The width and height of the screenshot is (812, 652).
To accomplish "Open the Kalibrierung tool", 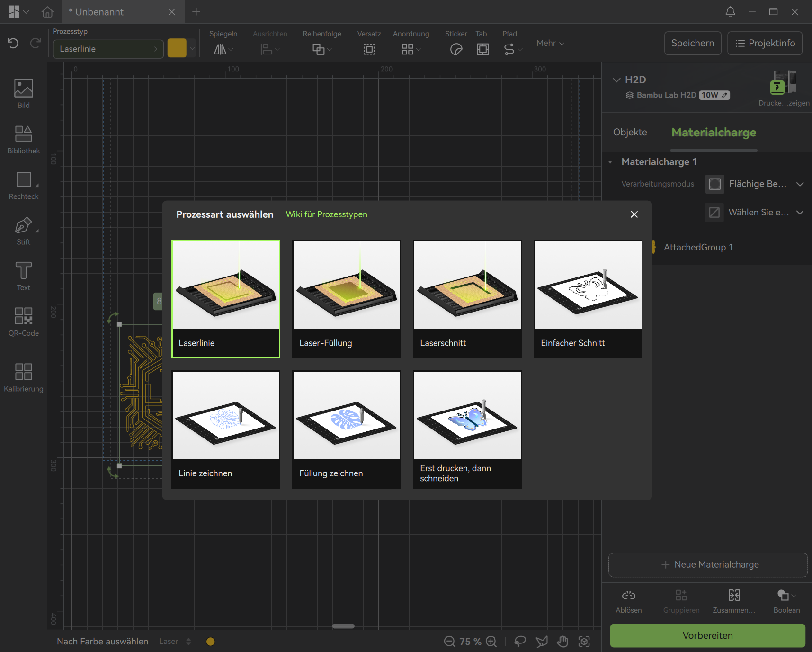I will 24,377.
